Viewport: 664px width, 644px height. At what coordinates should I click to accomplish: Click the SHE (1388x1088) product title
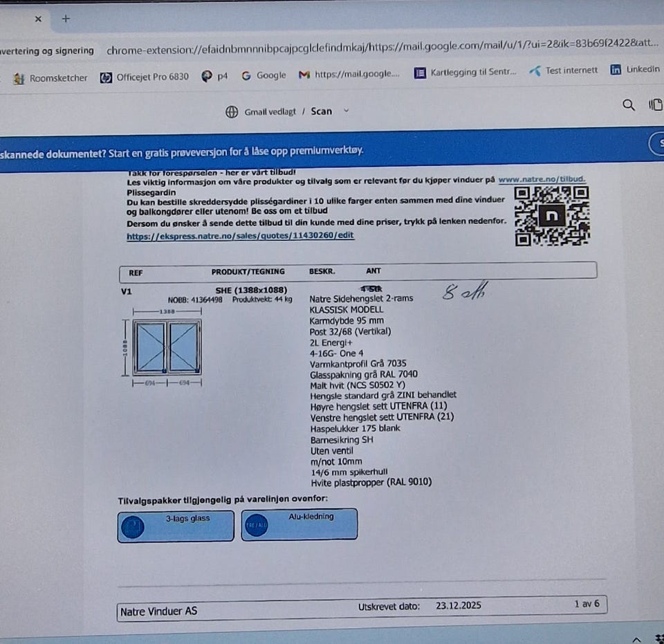[x=251, y=291]
